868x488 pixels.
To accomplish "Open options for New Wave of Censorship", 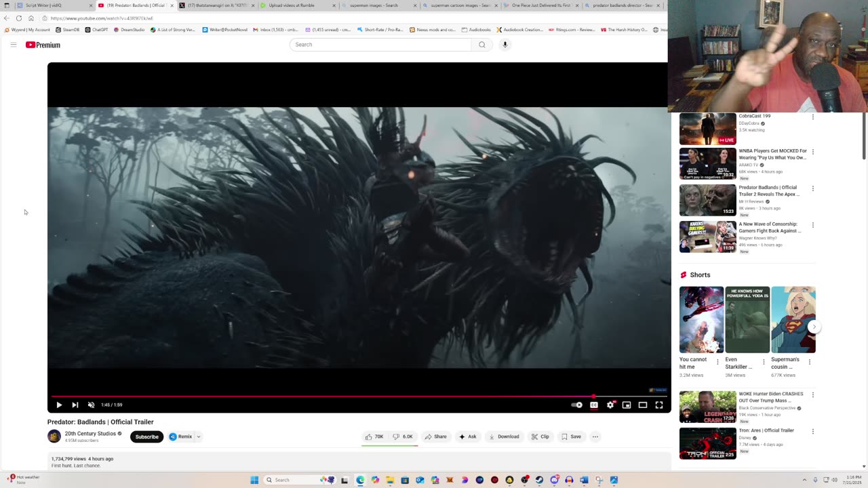I will pos(813,225).
